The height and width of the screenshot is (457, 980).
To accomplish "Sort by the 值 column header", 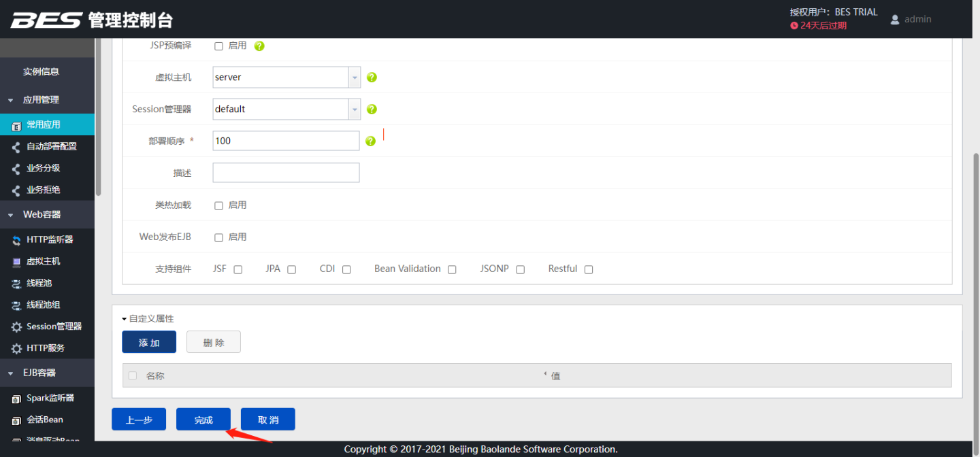I will [x=555, y=376].
